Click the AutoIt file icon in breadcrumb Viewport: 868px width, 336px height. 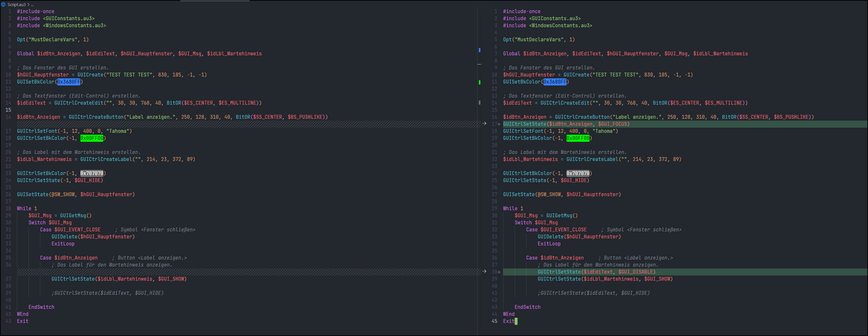coord(4,4)
